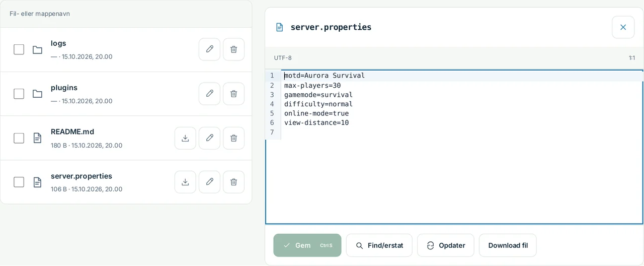The width and height of the screenshot is (644, 266).
Task: Click the 180 B size text under README.md
Action: pyautogui.click(x=58, y=145)
